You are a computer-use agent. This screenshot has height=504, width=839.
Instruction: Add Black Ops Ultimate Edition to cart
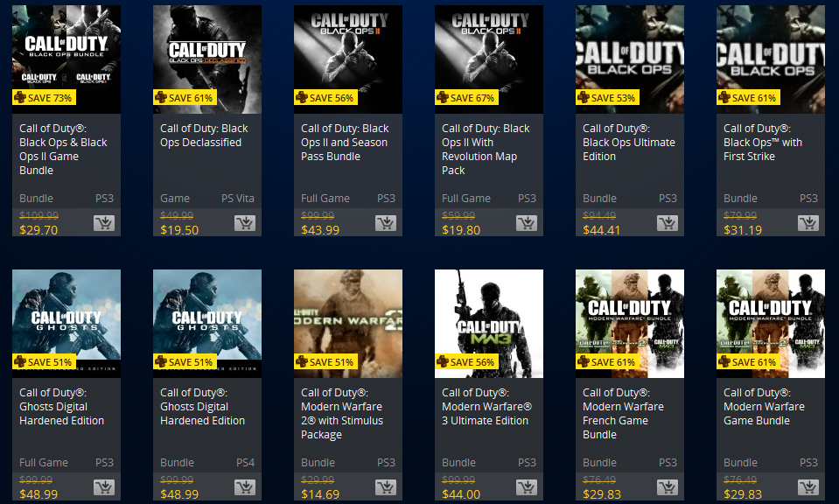point(668,223)
